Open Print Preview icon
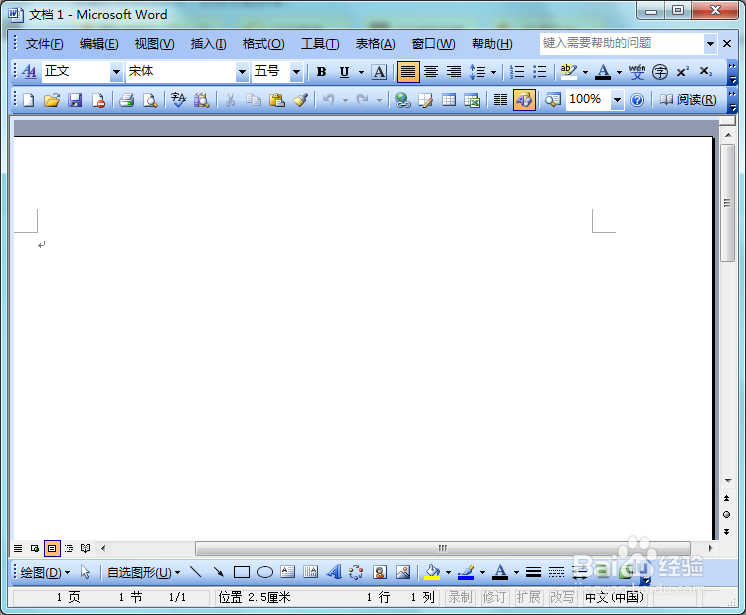Image resolution: width=746 pixels, height=615 pixels. 150,100
